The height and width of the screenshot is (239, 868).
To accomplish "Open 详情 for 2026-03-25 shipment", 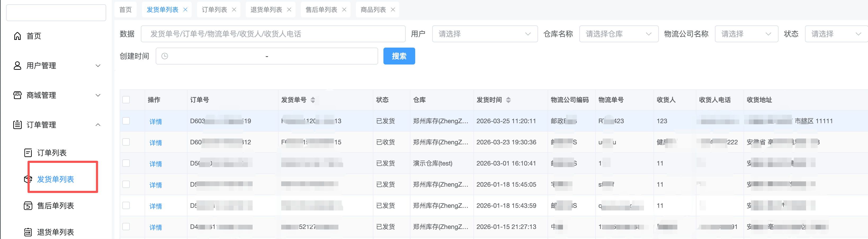I will click(x=156, y=122).
